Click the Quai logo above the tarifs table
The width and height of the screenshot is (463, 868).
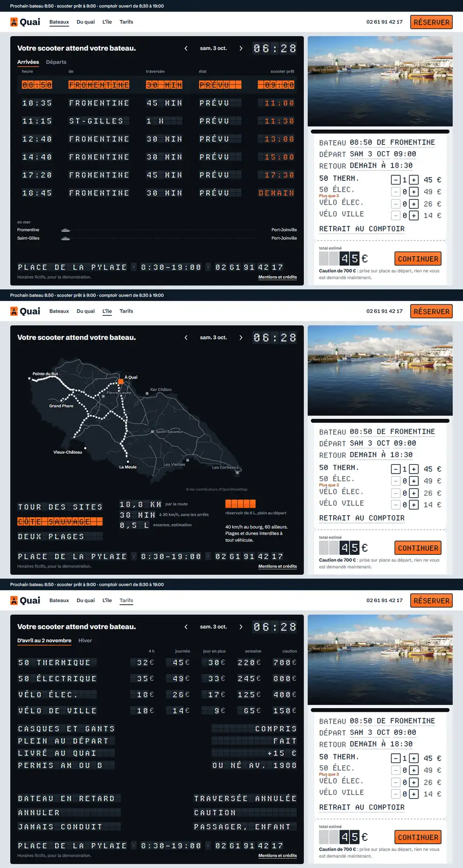click(x=25, y=601)
